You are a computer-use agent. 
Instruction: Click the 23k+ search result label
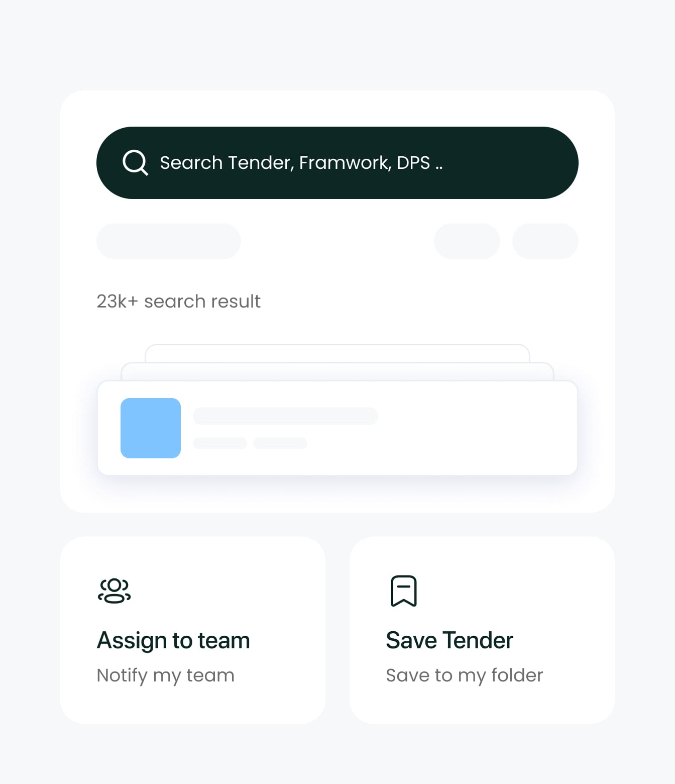[178, 302]
